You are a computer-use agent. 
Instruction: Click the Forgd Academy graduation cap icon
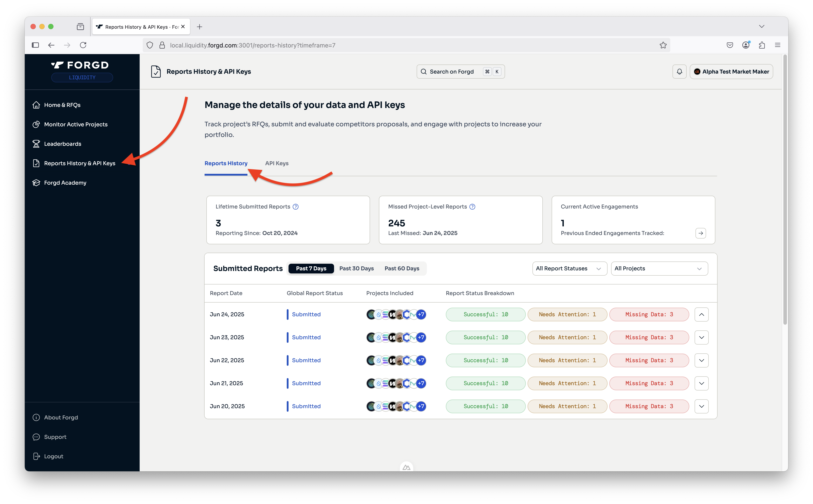pyautogui.click(x=36, y=183)
